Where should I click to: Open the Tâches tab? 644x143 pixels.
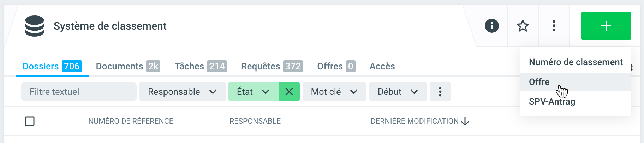[201, 66]
